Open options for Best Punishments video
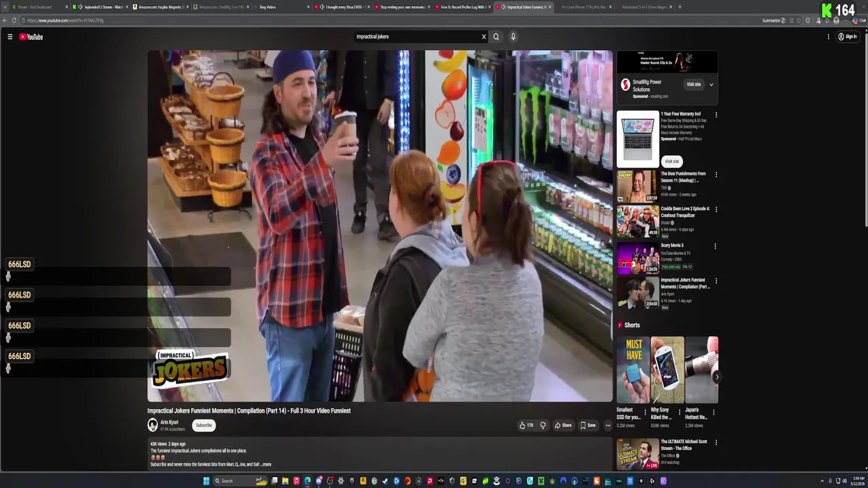Viewport: 868px width, 488px height. click(716, 175)
